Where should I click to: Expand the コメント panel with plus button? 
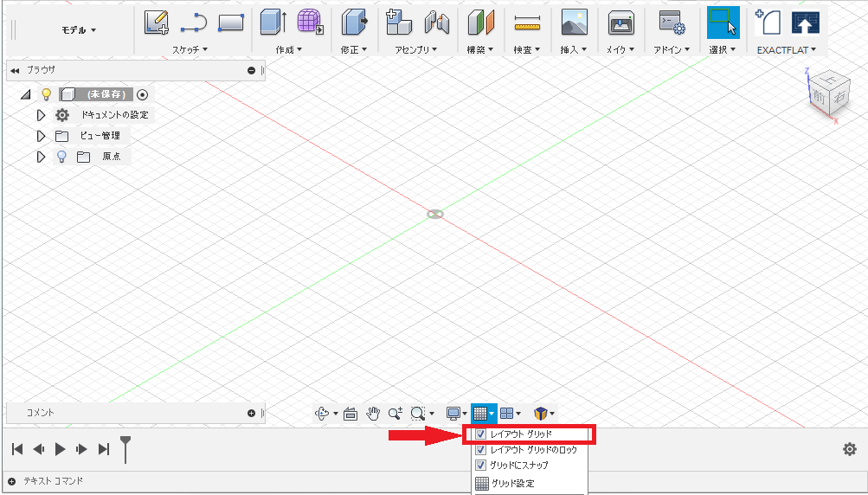point(251,413)
